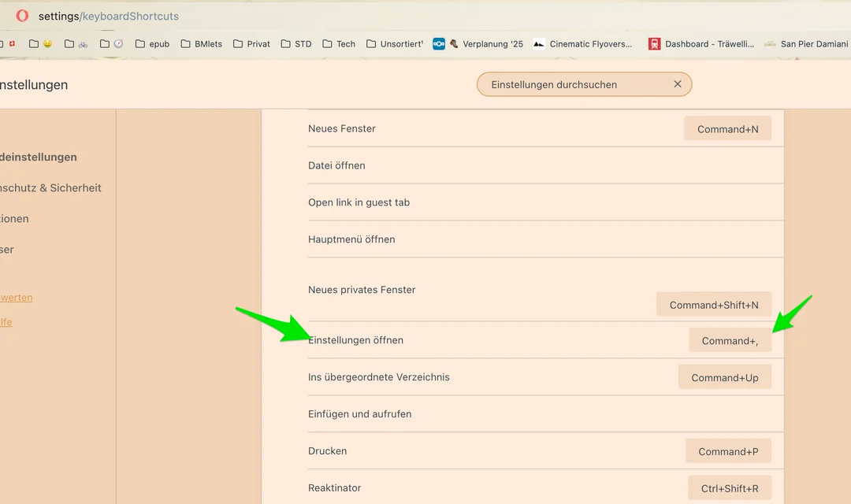Select Datenschutz & Sicherheit in sidebar
Image resolution: width=851 pixels, height=504 pixels.
coord(50,188)
